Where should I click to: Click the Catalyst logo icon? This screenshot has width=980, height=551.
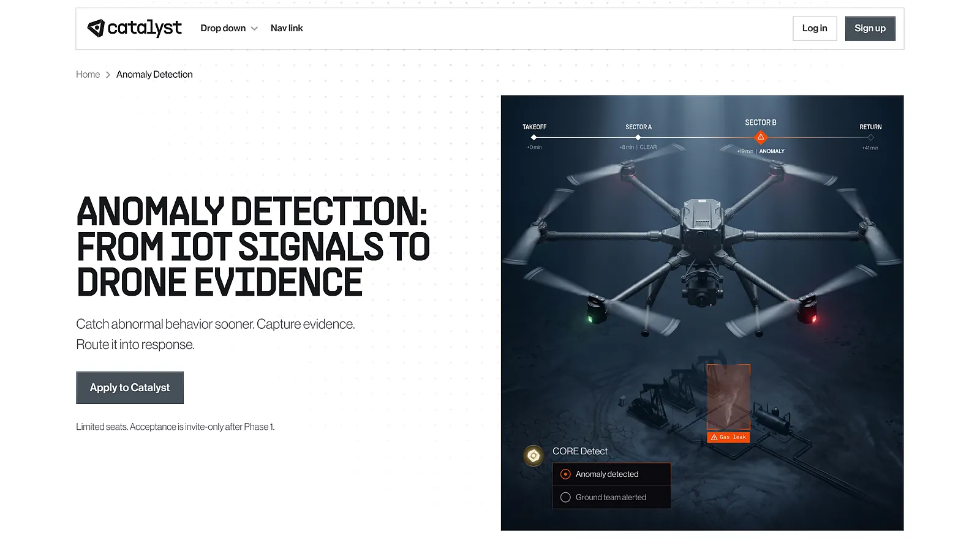pyautogui.click(x=96, y=28)
